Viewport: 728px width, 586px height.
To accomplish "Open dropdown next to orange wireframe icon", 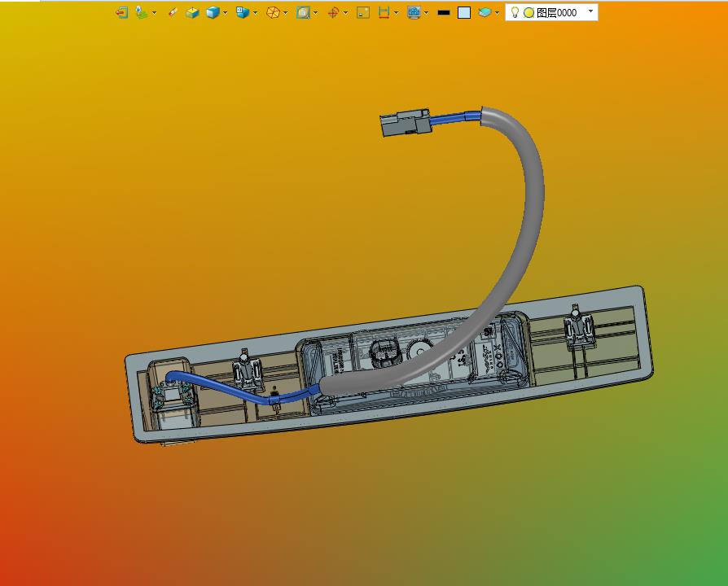I will (x=285, y=13).
